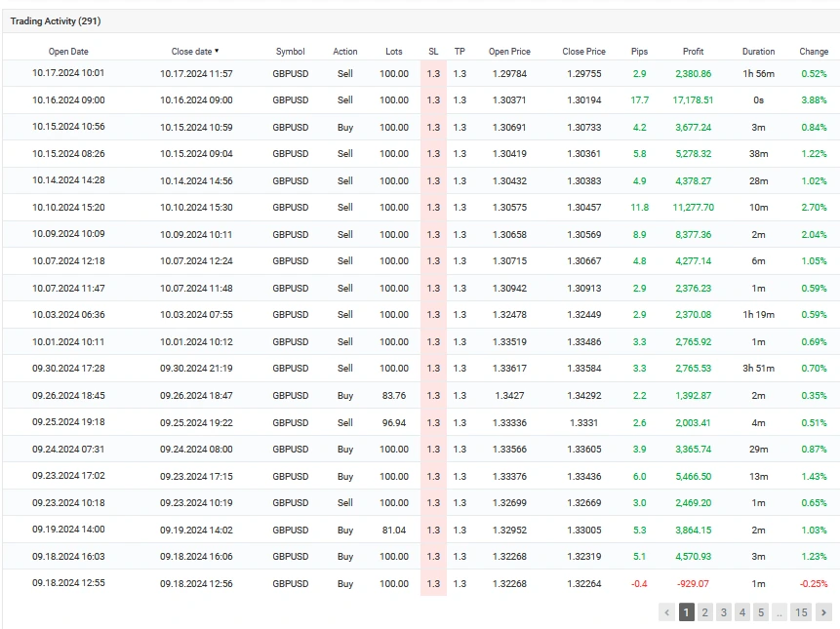Click profit value 5,466.50
This screenshot has height=629, width=840.
tap(694, 477)
